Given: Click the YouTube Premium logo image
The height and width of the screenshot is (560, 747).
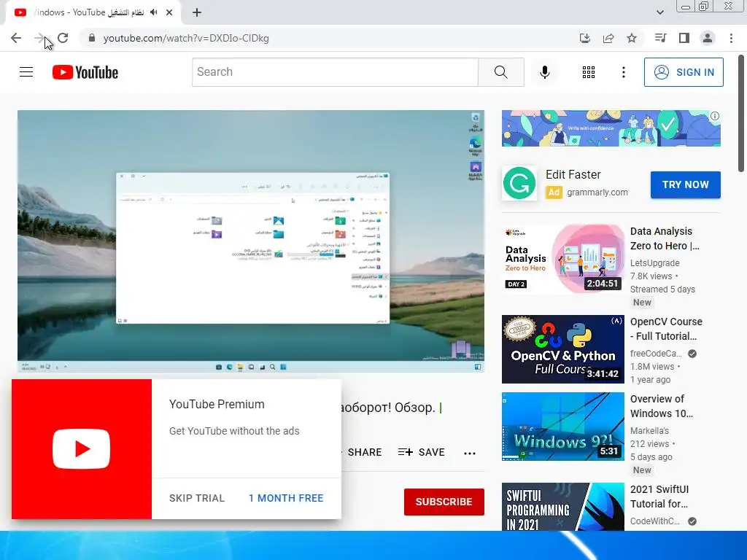Looking at the screenshot, I should pos(82,449).
